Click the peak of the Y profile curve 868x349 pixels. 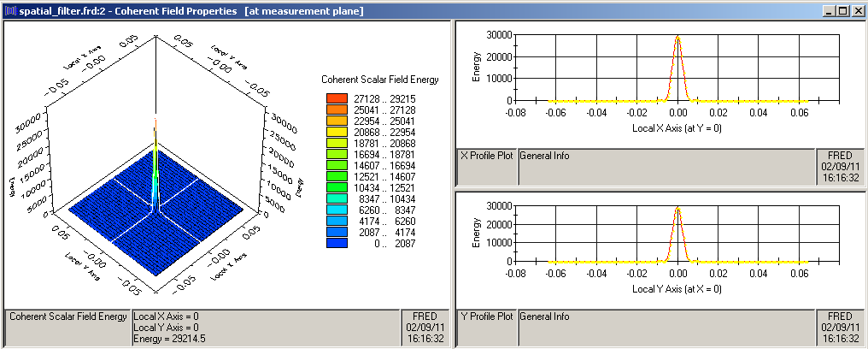(x=677, y=208)
